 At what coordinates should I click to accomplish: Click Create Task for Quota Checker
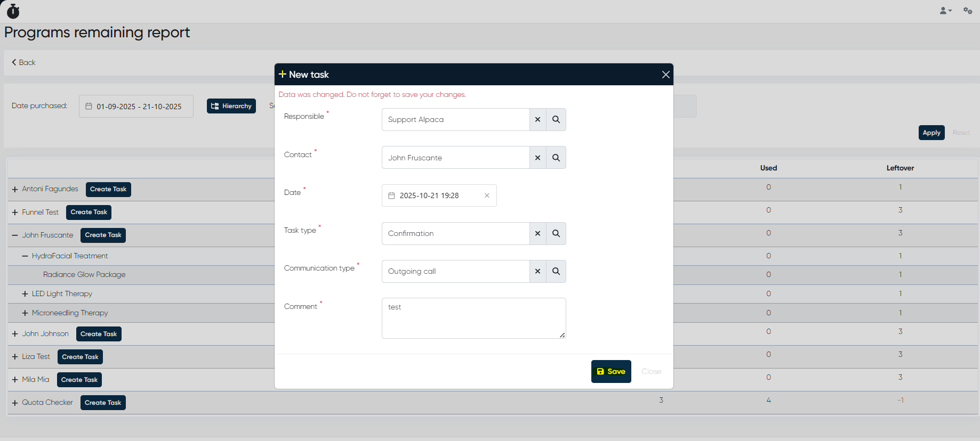pos(103,403)
